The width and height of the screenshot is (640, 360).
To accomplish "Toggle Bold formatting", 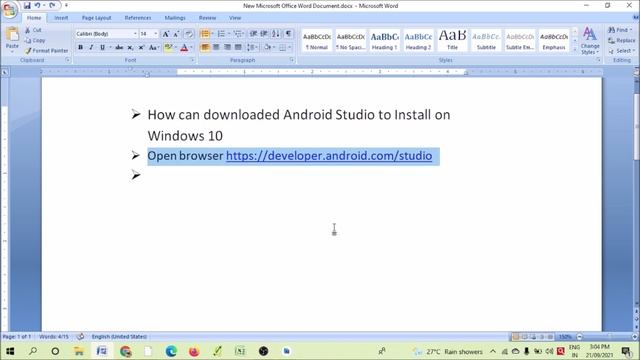I will (80, 47).
